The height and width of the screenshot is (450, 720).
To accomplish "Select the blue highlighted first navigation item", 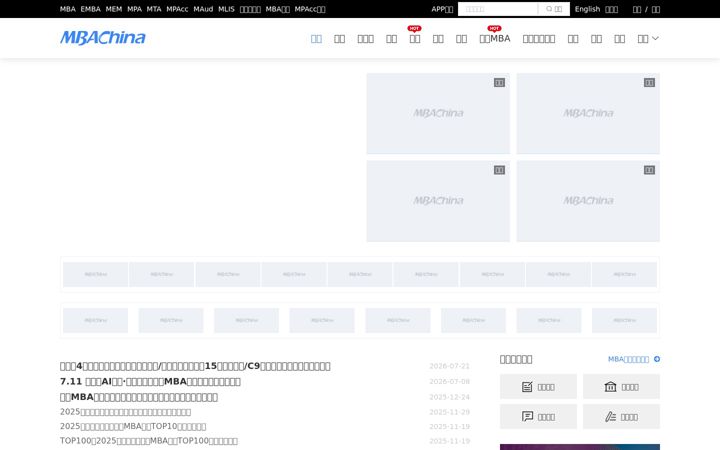I will coord(316,39).
